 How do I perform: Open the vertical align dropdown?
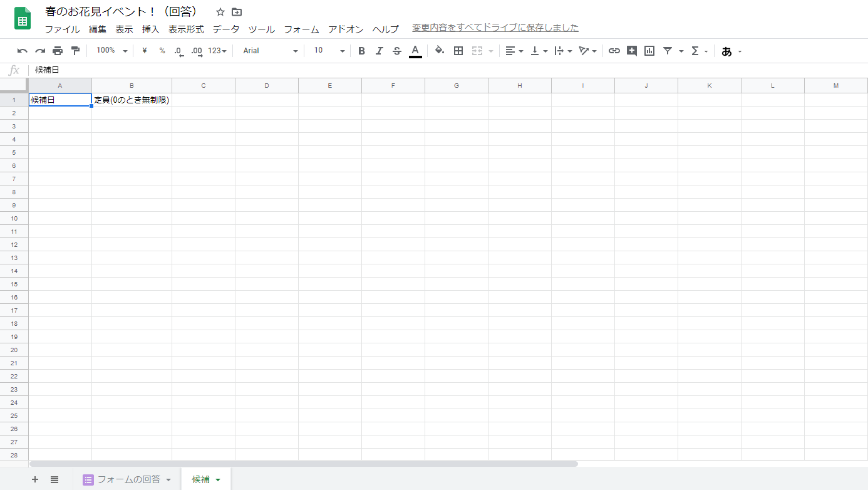[x=539, y=51]
